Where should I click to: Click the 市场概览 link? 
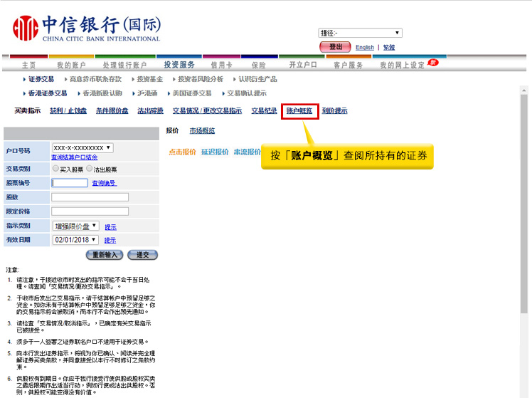coord(202,131)
